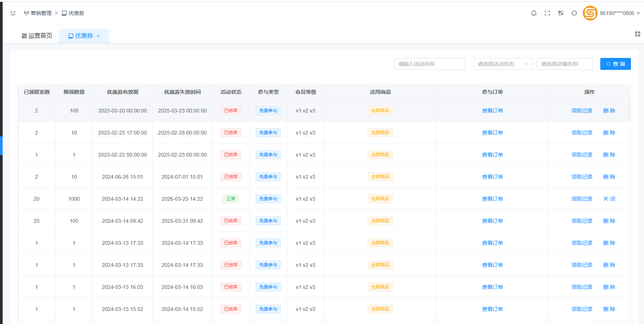644x324 pixels.
Task: Open the grid tabs menu icon
Action: click(637, 34)
